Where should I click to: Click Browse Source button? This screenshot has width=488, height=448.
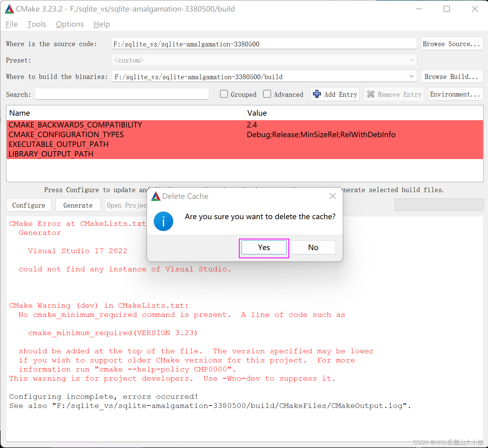pyautogui.click(x=452, y=44)
